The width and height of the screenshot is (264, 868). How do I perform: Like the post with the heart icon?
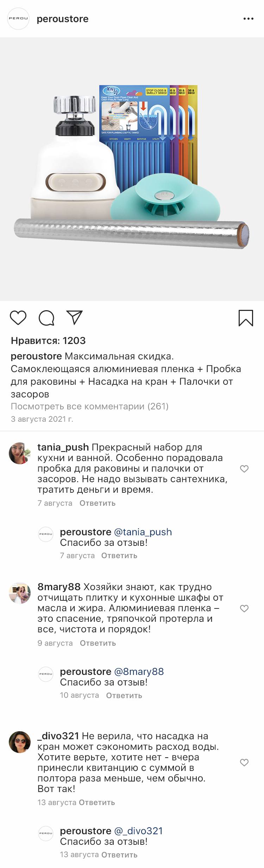pos(18,318)
